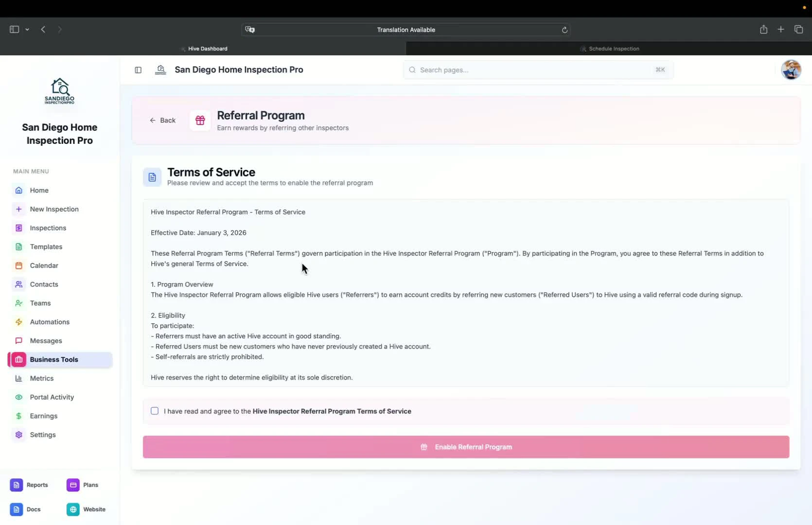Click the Reports shortcut label

pos(37,485)
